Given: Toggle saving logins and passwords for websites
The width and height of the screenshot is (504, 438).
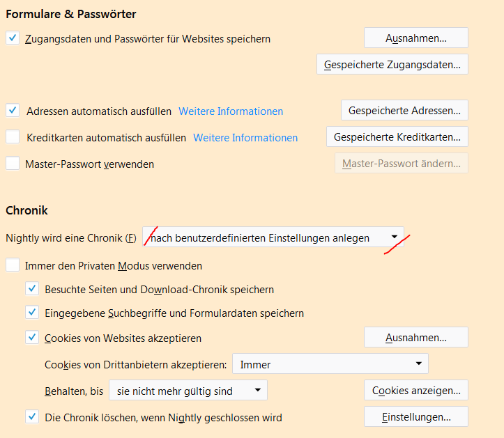Looking at the screenshot, I should click(13, 38).
